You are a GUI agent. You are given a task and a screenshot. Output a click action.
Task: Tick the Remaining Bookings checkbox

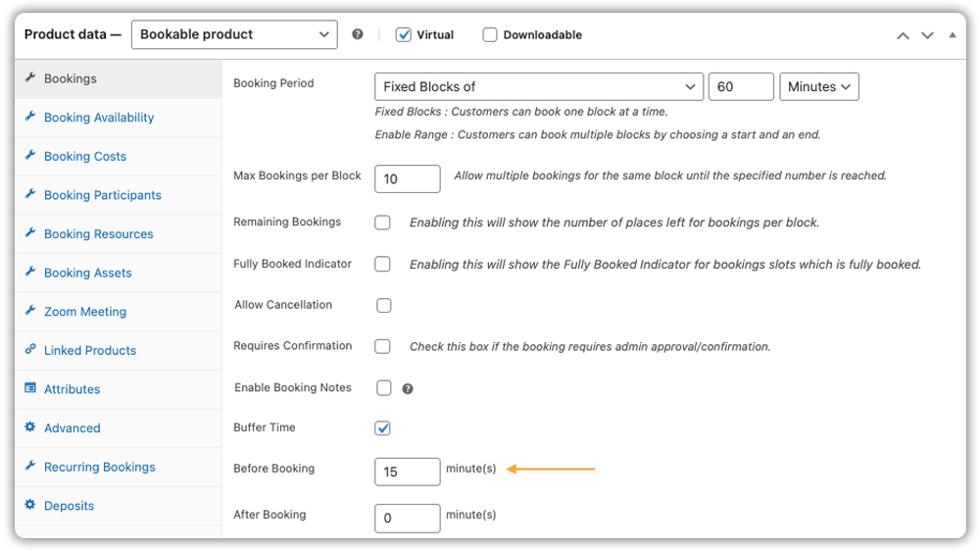tap(383, 223)
